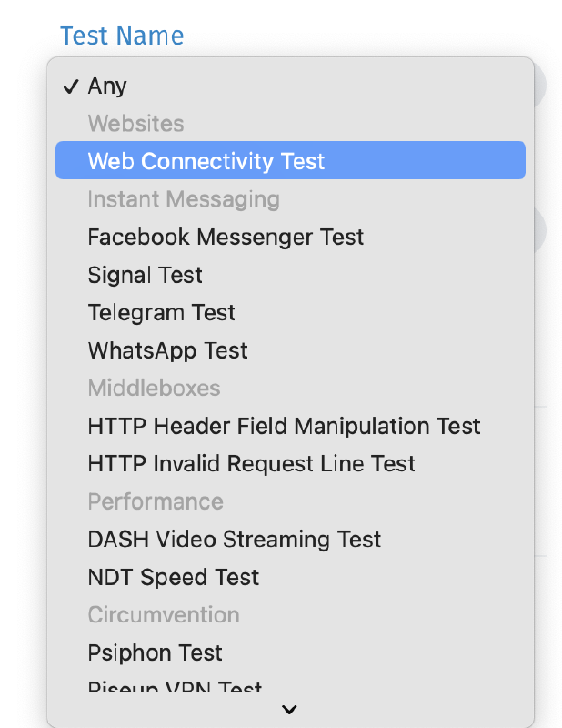Choose Telegram Test from the dropdown
Screen dimensions: 562x728
click(161, 313)
